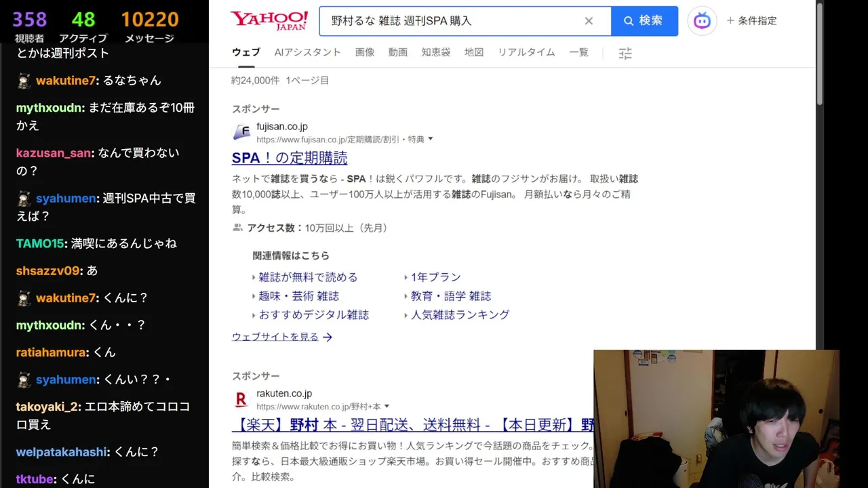Image resolution: width=868 pixels, height=488 pixels.
Task: Click the Yahoo! Japan logo
Action: [269, 20]
